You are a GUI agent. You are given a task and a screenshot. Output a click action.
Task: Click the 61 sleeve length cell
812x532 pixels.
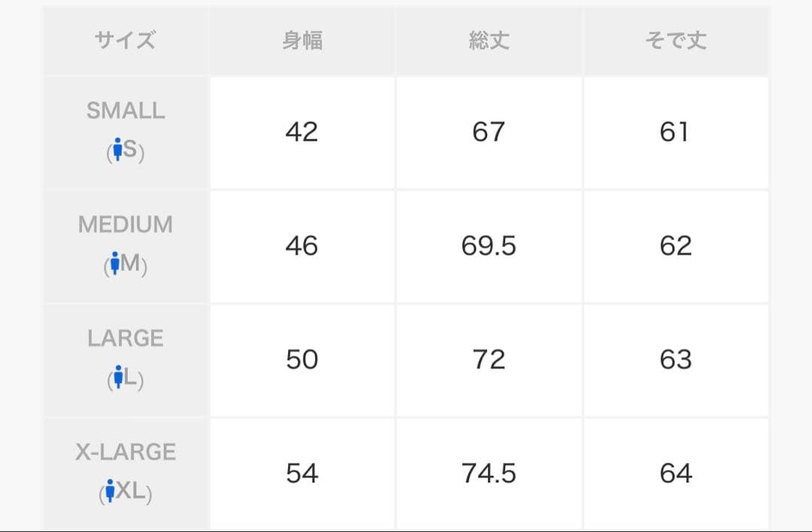tap(675, 132)
